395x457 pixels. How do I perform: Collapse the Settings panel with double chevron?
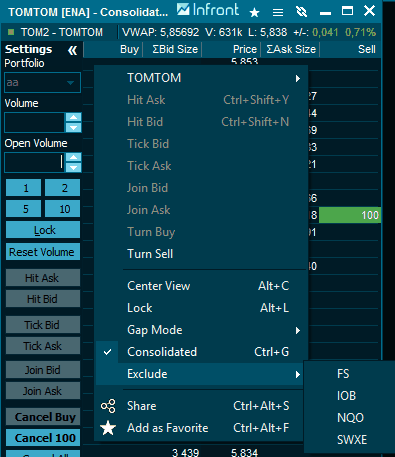(72, 50)
